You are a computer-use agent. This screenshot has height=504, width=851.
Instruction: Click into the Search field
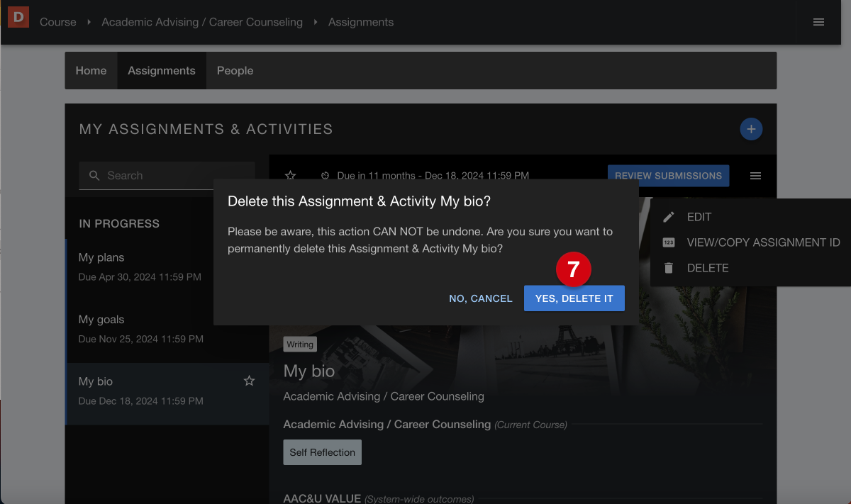pos(167,176)
